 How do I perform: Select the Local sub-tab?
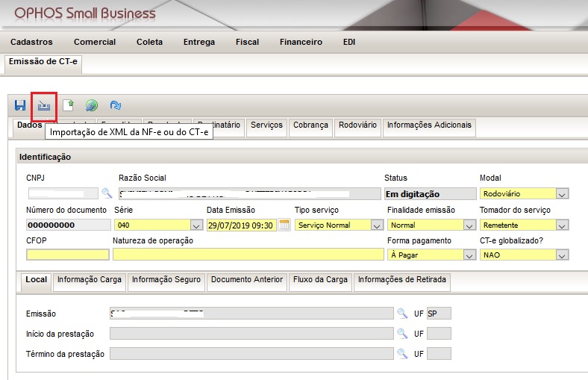coord(36,282)
